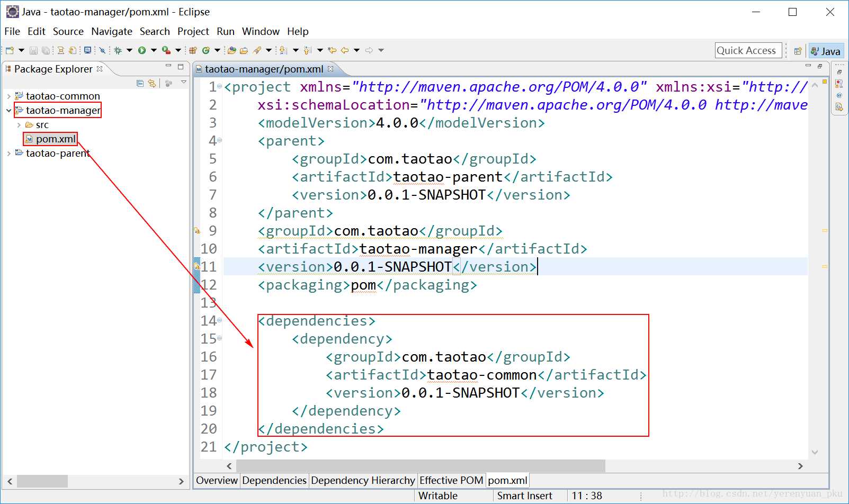Click the Search flashlight icon
Screen dimensions: 849x504
(x=257, y=50)
